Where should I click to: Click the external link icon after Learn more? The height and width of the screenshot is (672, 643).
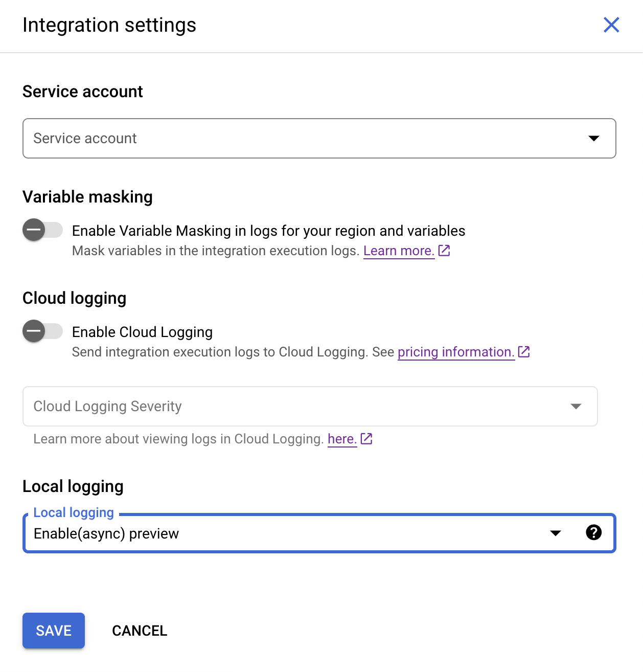point(444,250)
